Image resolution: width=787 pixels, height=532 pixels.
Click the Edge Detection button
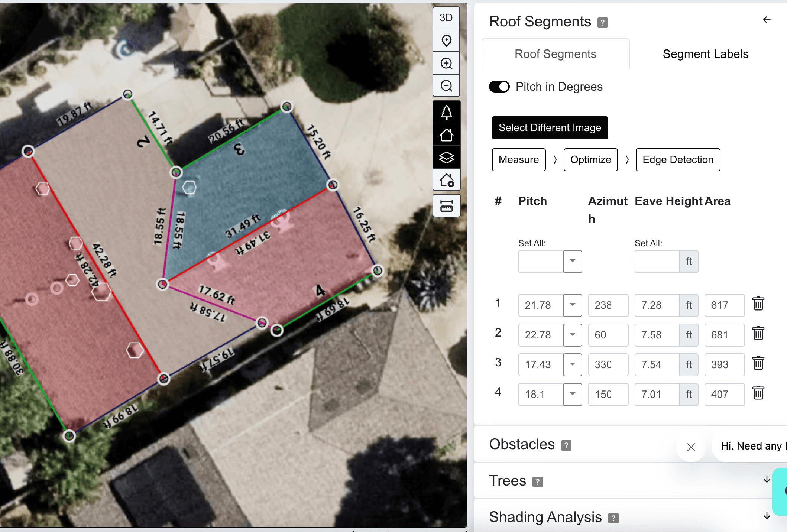coord(678,160)
